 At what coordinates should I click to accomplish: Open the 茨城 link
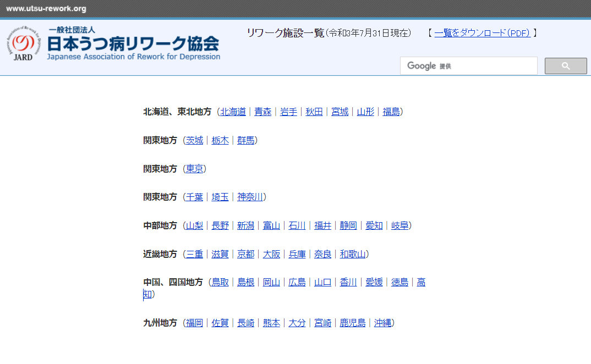pyautogui.click(x=194, y=140)
